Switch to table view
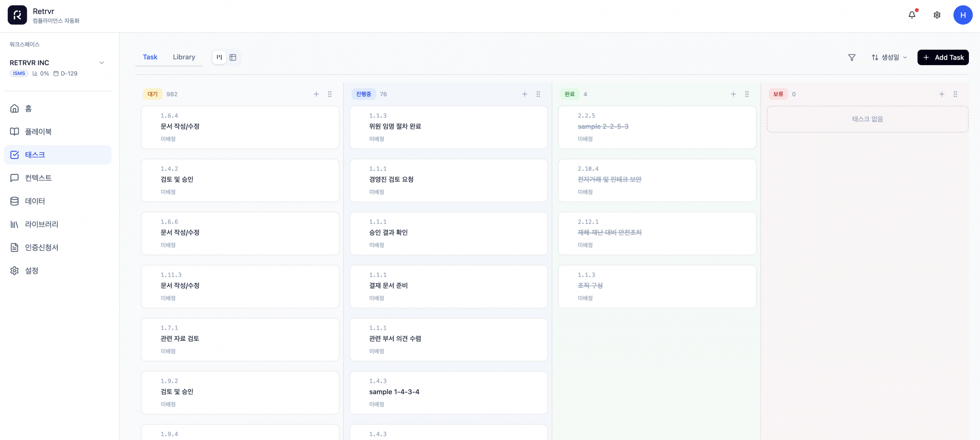 (x=233, y=57)
